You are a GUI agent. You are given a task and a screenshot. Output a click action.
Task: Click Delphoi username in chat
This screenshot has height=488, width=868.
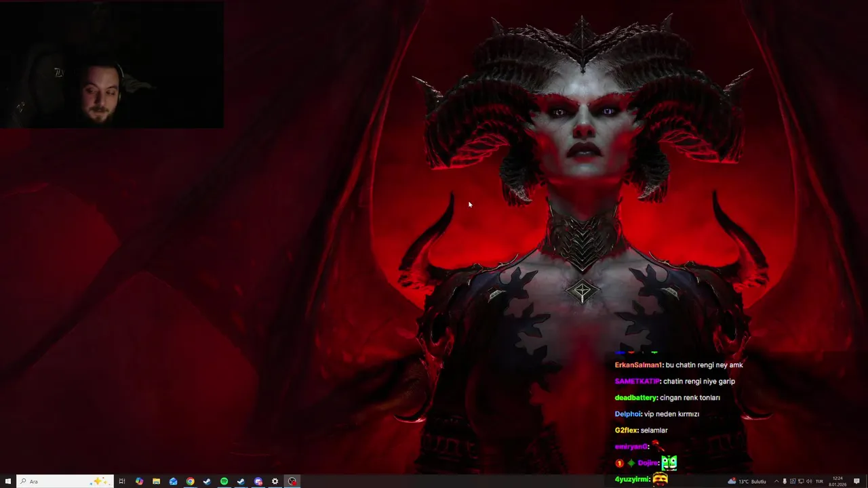pos(627,414)
